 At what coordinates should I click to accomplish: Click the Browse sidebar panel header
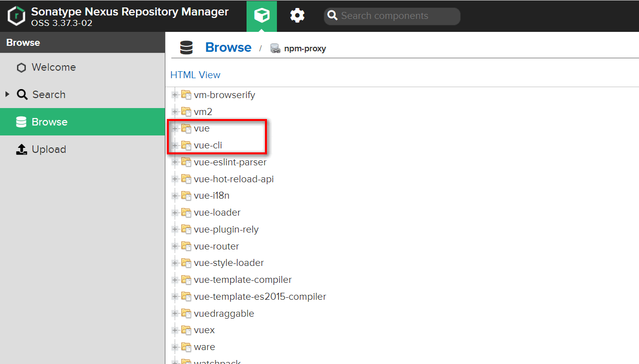click(x=82, y=42)
